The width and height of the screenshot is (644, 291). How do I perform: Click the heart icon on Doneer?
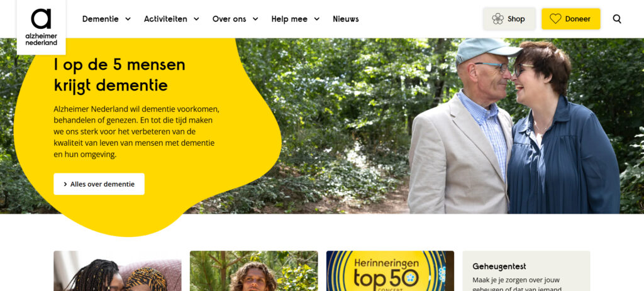point(555,19)
